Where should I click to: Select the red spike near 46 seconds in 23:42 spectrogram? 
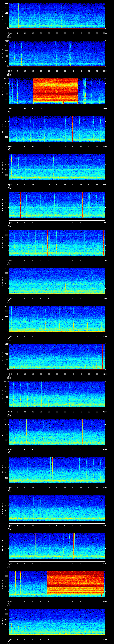point(82,432)
